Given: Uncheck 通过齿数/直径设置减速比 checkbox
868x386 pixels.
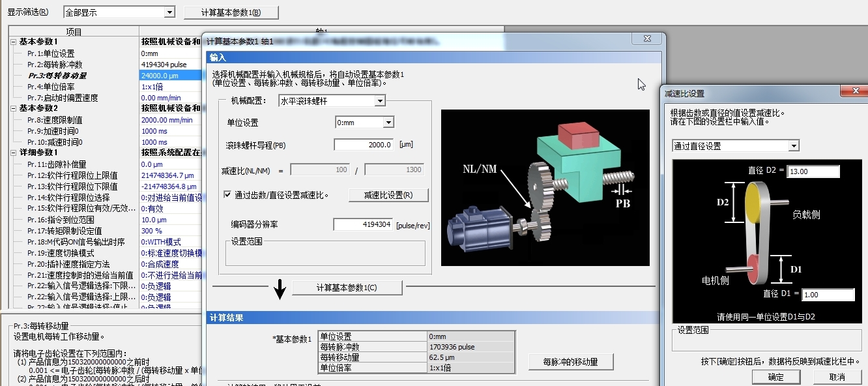Looking at the screenshot, I should pyautogui.click(x=227, y=194).
